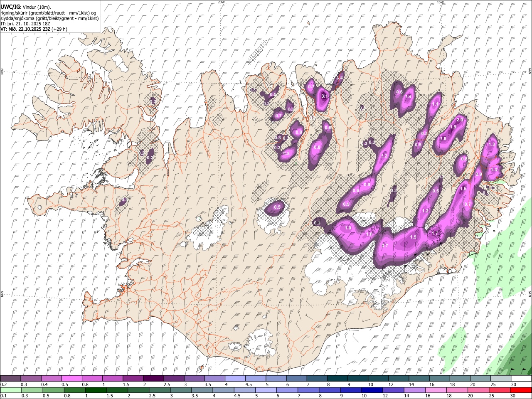This screenshot has height=399, width=532.
Task: Select the snow-scale swatch for 1.5–2 mm
Action: [133, 378]
